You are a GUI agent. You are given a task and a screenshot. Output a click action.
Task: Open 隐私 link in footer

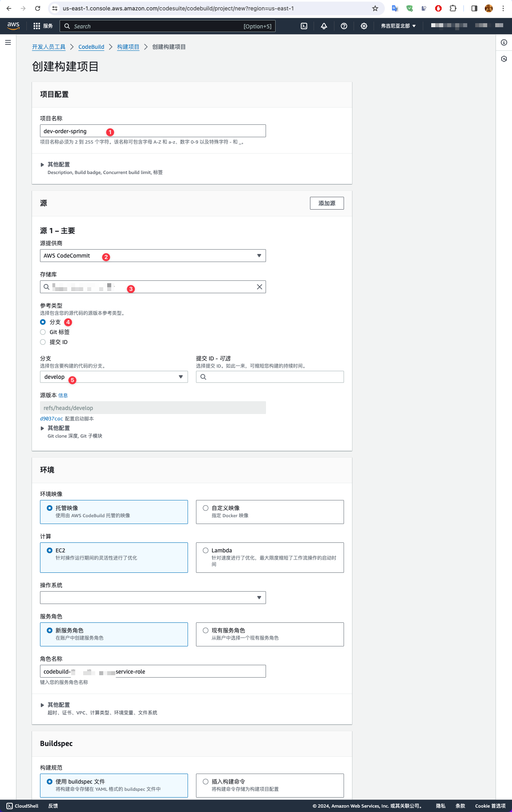click(x=441, y=806)
